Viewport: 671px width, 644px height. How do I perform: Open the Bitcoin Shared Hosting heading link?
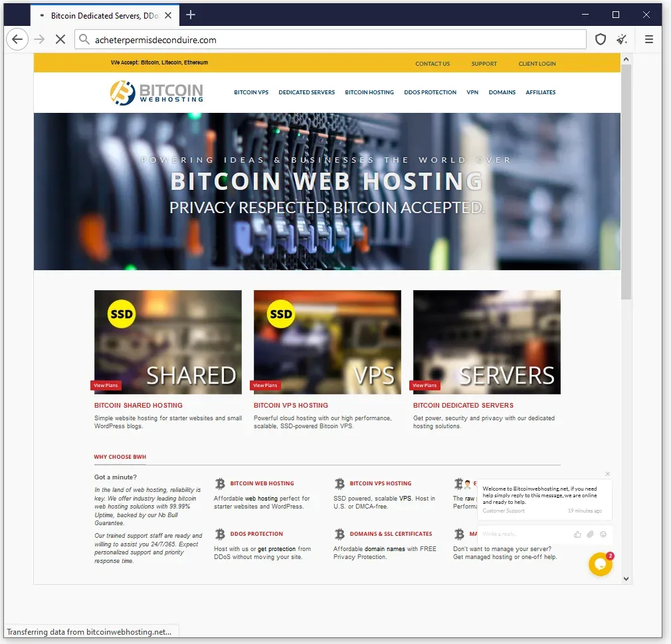[x=138, y=406]
